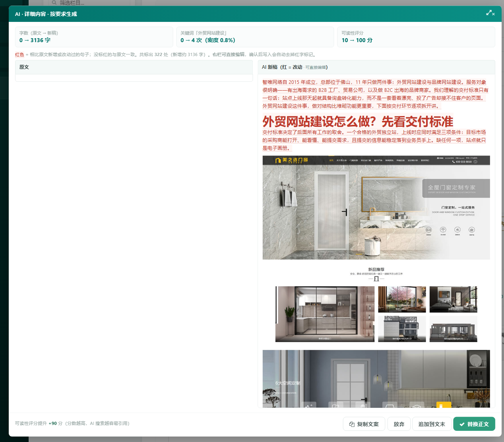Click the dialog title AI · 详细内容 · 按要求生成
504x442 pixels.
click(46, 14)
